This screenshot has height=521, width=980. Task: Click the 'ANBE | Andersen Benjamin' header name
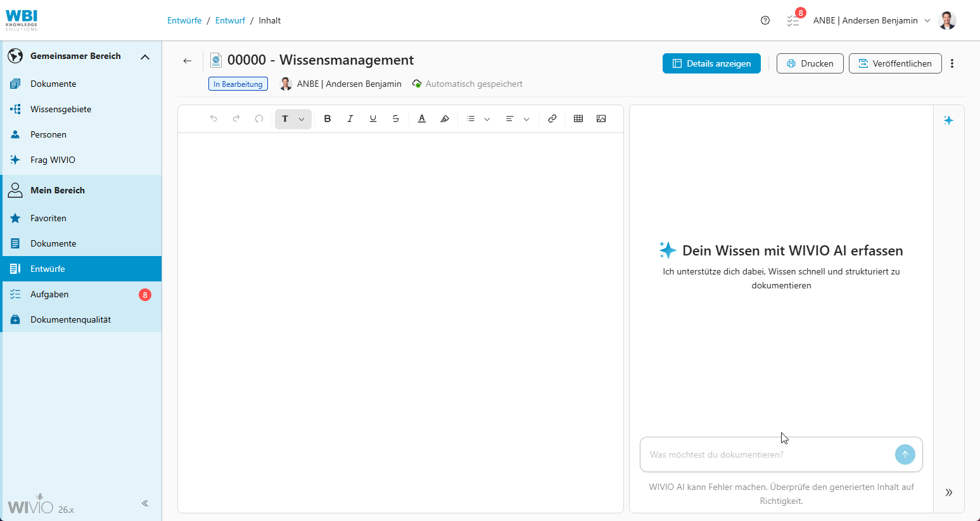click(x=865, y=20)
